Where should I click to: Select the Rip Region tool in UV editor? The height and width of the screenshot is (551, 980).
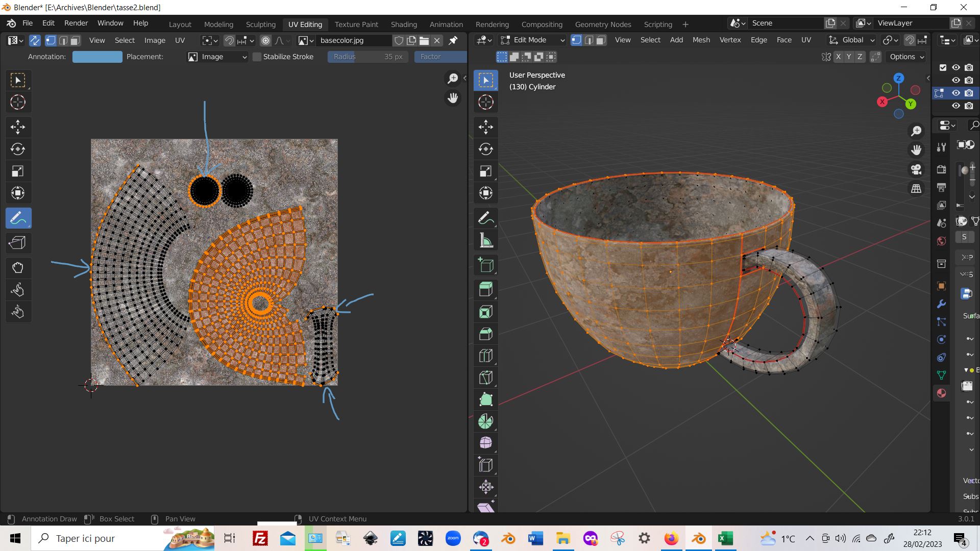(18, 243)
